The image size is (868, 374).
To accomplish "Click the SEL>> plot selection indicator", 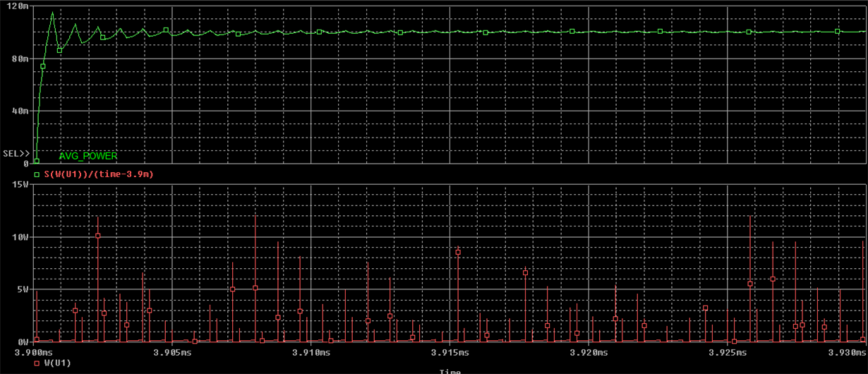I will click(15, 153).
